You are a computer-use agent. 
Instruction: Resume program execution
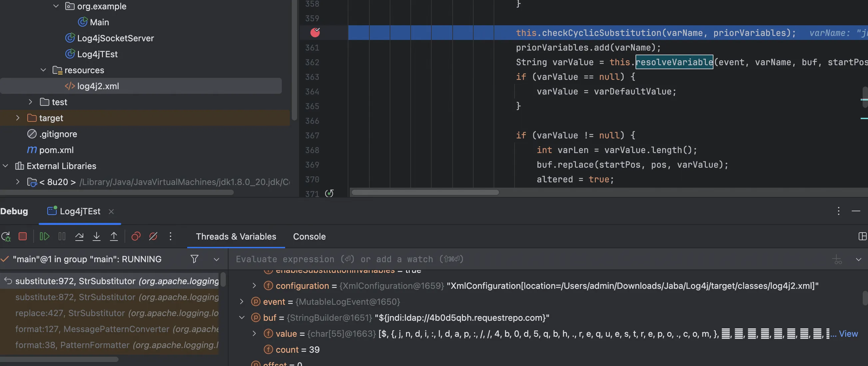coord(45,236)
